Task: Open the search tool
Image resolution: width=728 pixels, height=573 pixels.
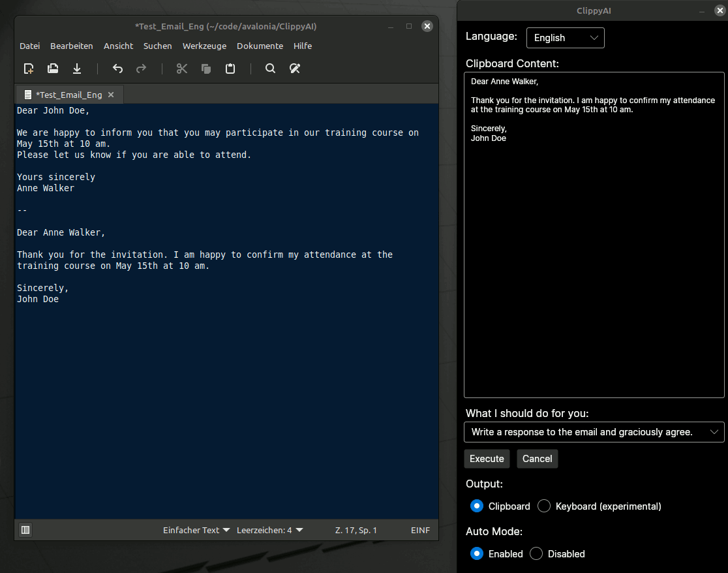Action: tap(270, 69)
